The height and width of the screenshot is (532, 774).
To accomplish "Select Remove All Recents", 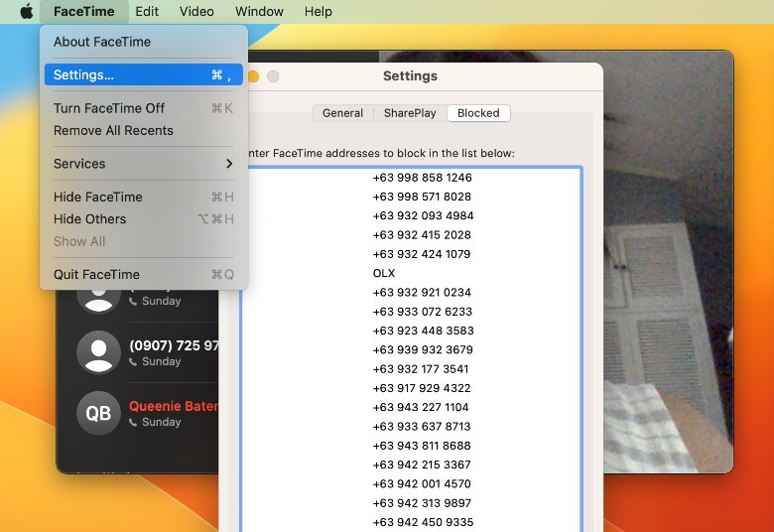I will [113, 131].
